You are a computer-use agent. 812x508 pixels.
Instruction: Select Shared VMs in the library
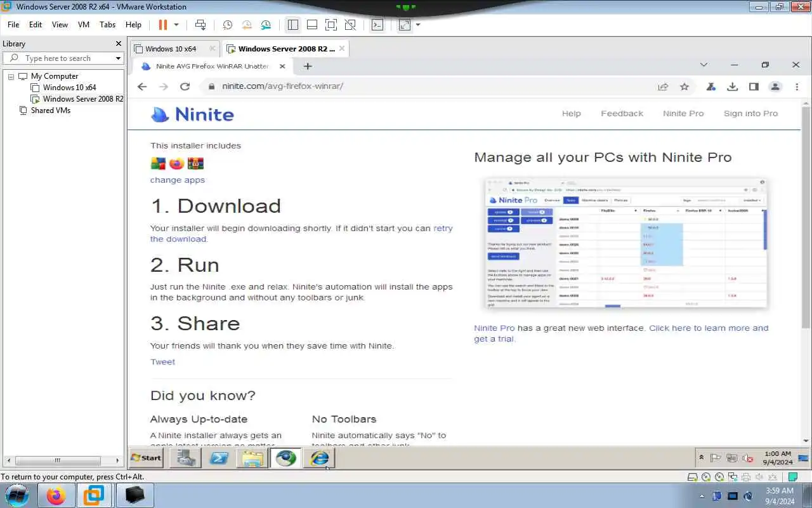[x=50, y=110]
